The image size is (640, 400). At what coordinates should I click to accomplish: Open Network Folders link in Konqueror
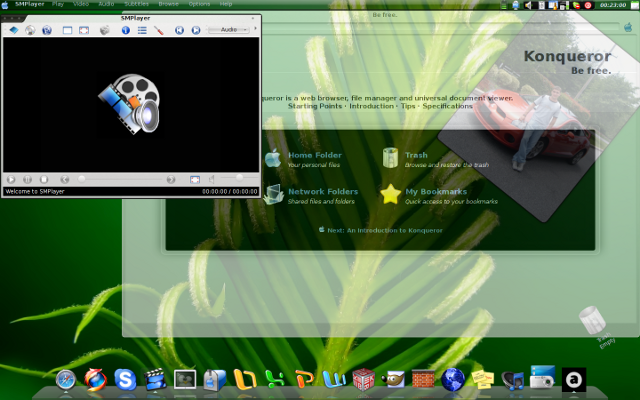click(x=323, y=191)
